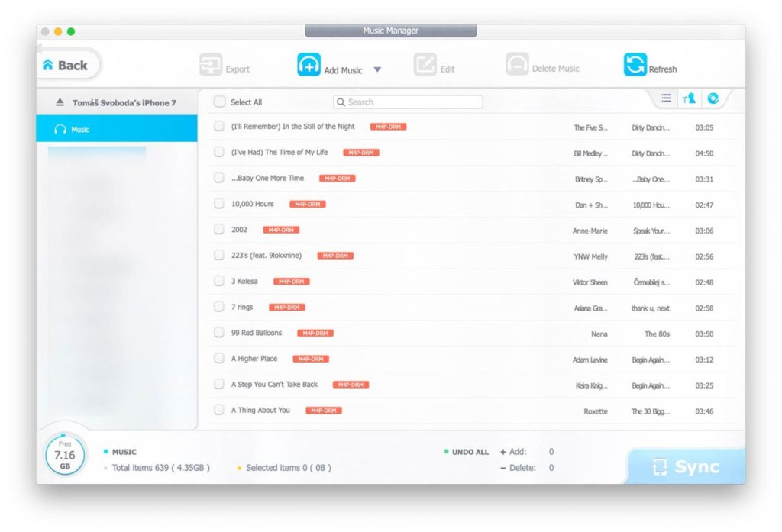
Task: Click the Refresh icon in toolbar
Action: point(635,66)
